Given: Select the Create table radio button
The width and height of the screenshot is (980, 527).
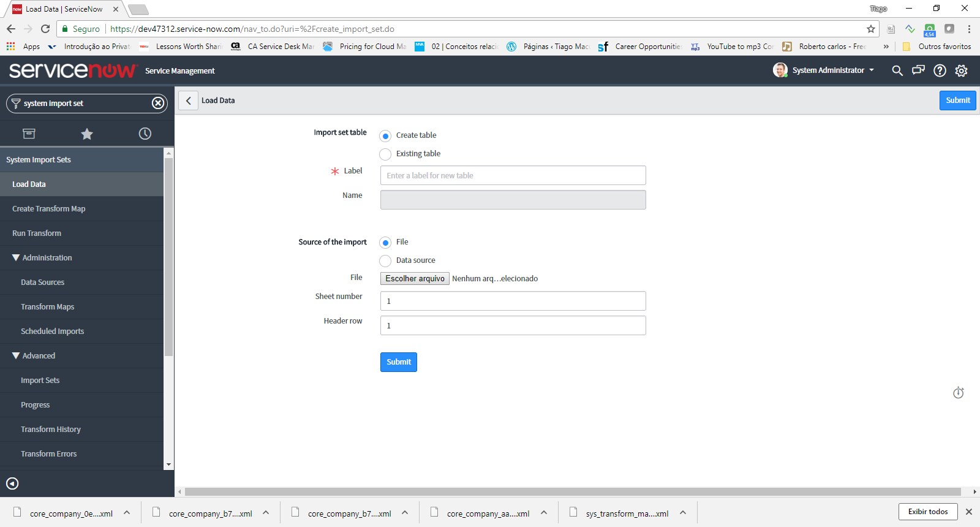Looking at the screenshot, I should pos(385,135).
